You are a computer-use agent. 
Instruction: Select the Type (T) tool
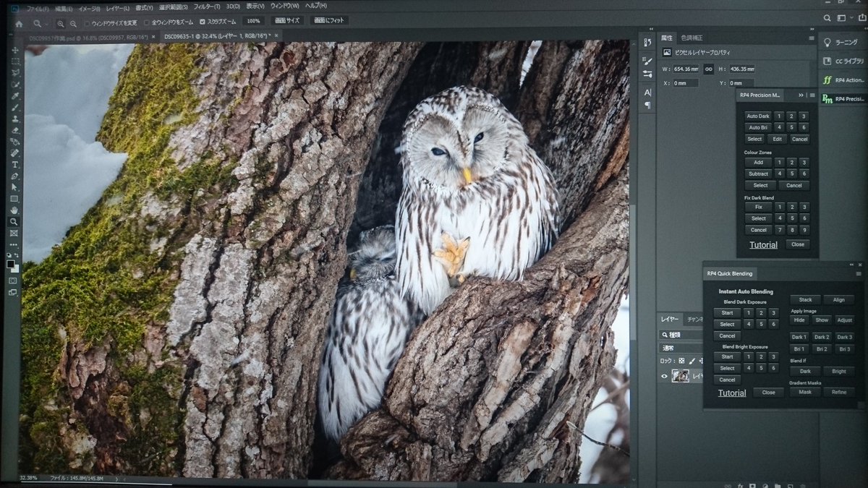(14, 165)
